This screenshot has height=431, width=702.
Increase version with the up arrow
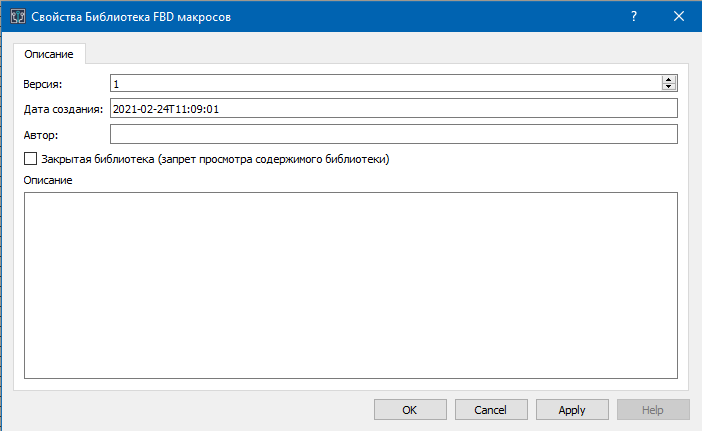click(669, 79)
